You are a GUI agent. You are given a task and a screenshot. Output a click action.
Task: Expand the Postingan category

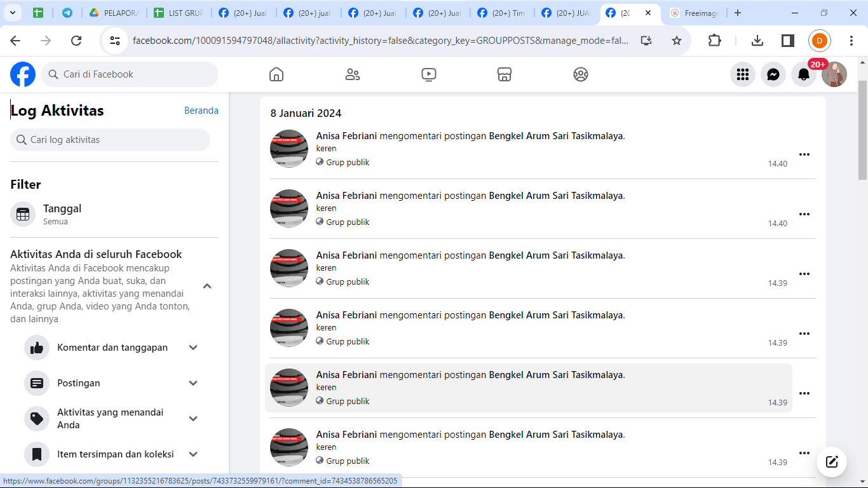[x=193, y=383]
